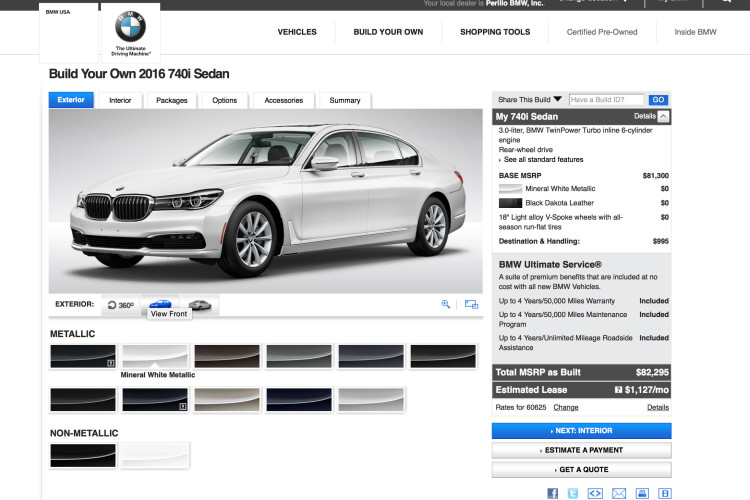Open lease rate Details link
Viewport: 750px width, 500px height.
[x=658, y=407]
